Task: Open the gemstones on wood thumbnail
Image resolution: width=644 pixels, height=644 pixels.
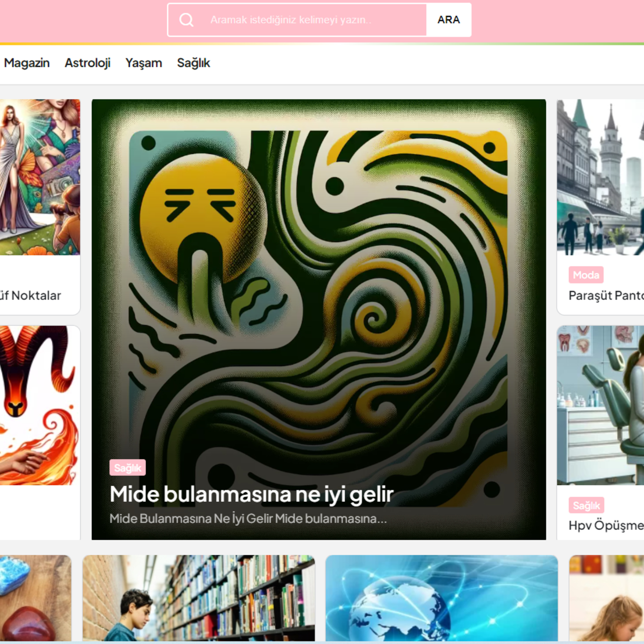Action: coord(36,598)
